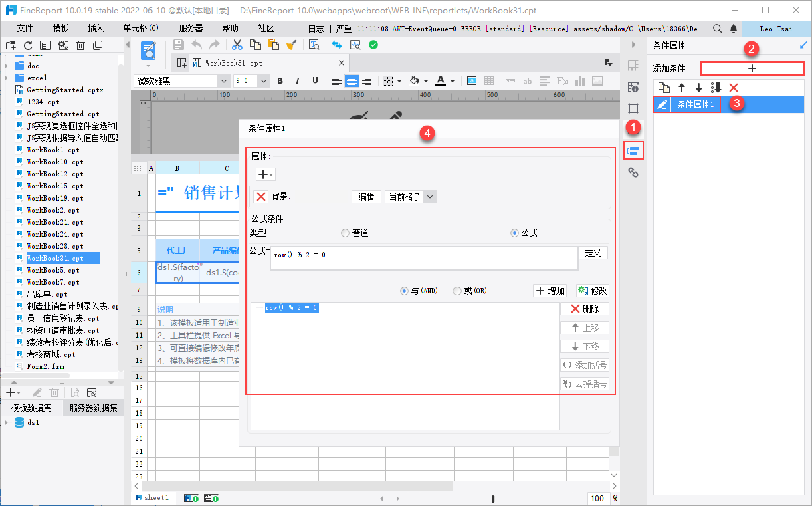
Task: Remove the 背景 property with red X
Action: (261, 197)
